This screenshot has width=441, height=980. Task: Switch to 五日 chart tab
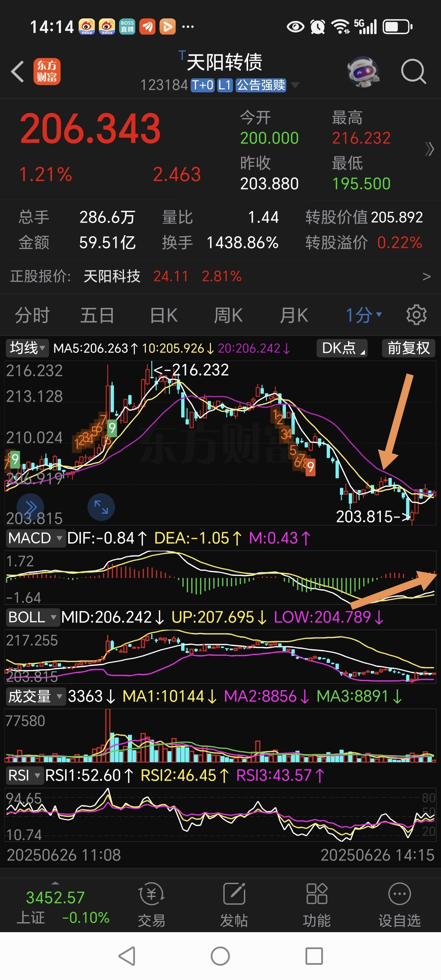pos(97,315)
